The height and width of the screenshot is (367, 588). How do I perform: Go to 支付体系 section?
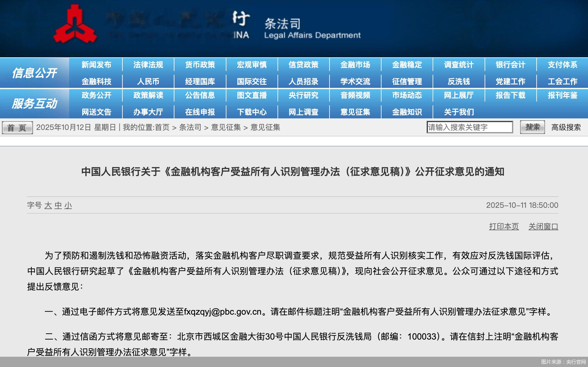point(562,65)
